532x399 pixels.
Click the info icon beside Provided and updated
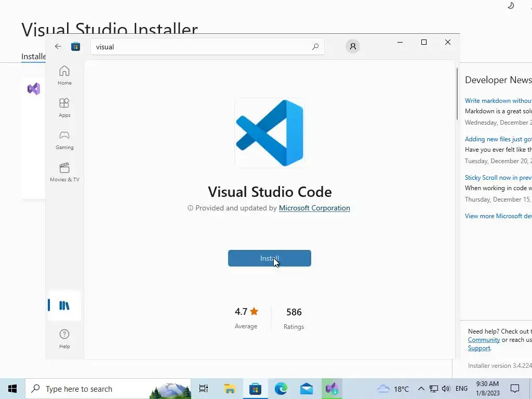point(190,208)
